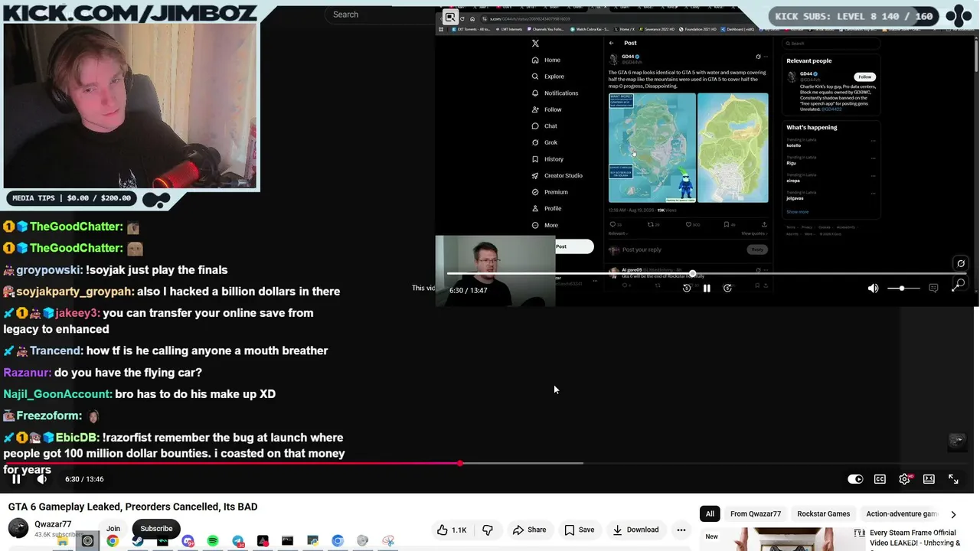Open the Qwazar77 channel avatar
The image size is (980, 551).
[x=18, y=528]
